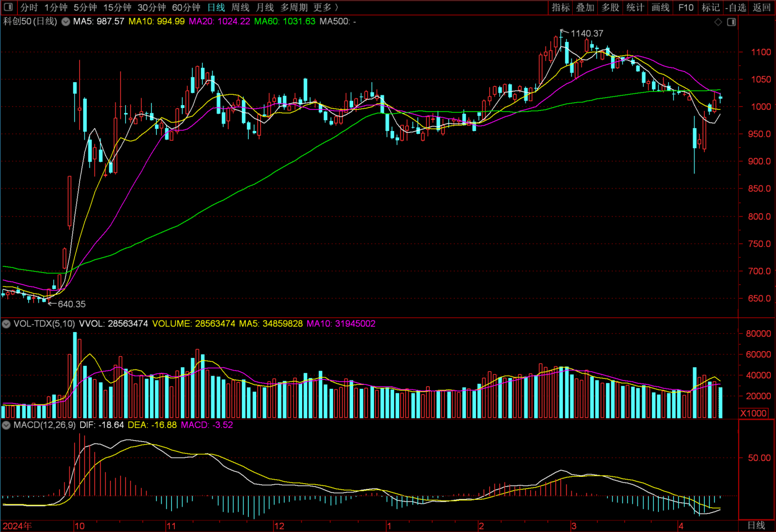
Task: Click the 2024年 label on the time axis
Action: [17, 526]
